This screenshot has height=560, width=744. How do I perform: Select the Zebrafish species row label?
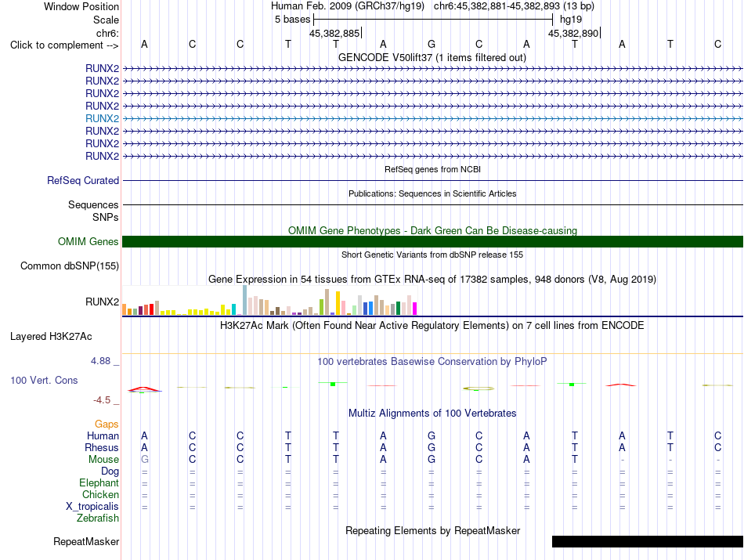(x=98, y=518)
